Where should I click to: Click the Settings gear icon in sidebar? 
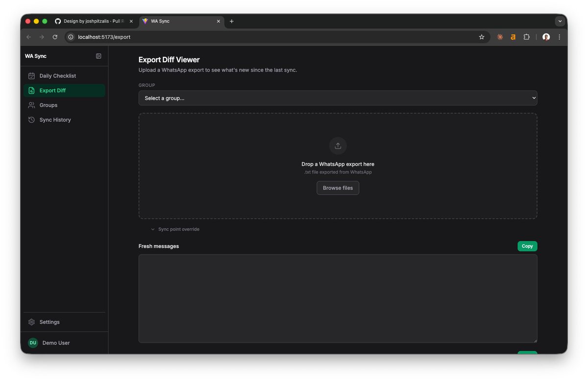click(x=31, y=322)
